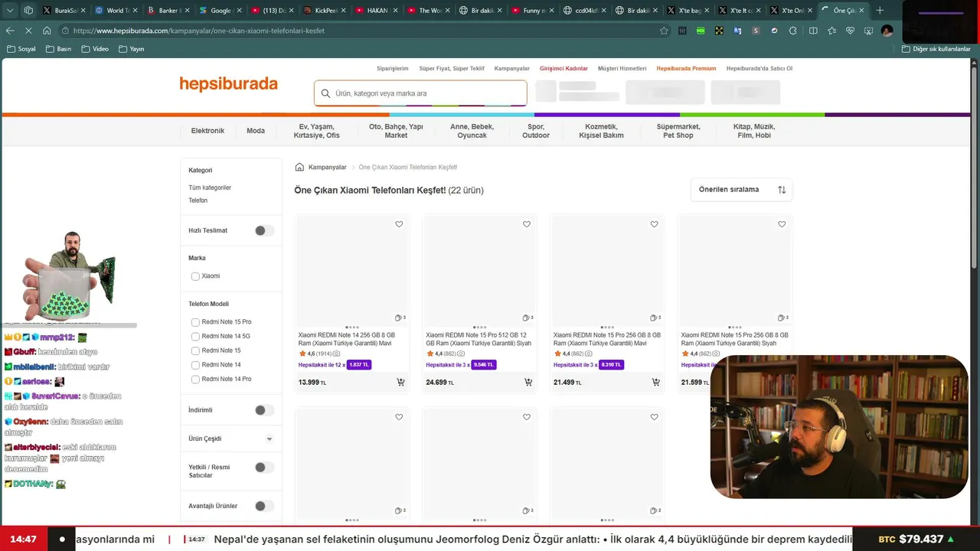This screenshot has width=980, height=551.
Task: Open Kitap, Müzik, Film, Hobi category
Action: tap(754, 131)
